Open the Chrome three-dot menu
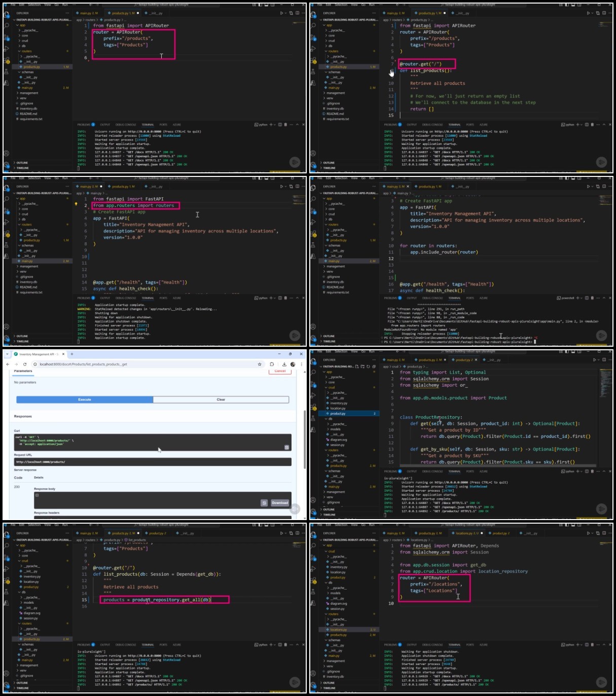 coord(301,364)
